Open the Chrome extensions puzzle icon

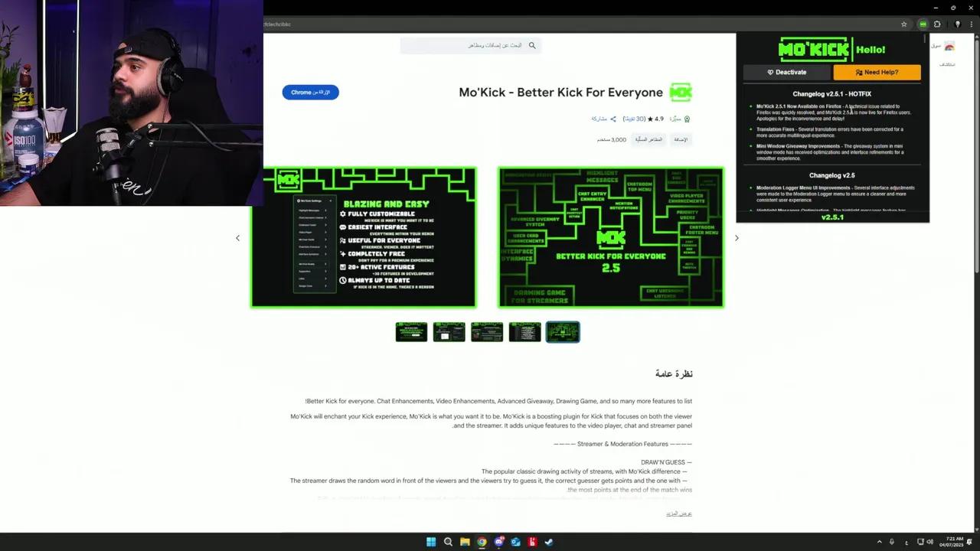click(x=937, y=24)
